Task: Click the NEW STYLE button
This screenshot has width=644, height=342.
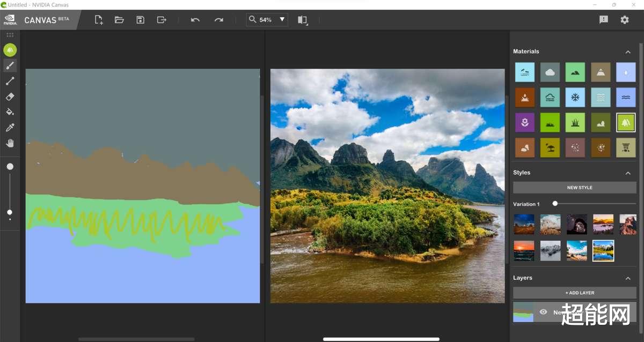Action: (575, 188)
